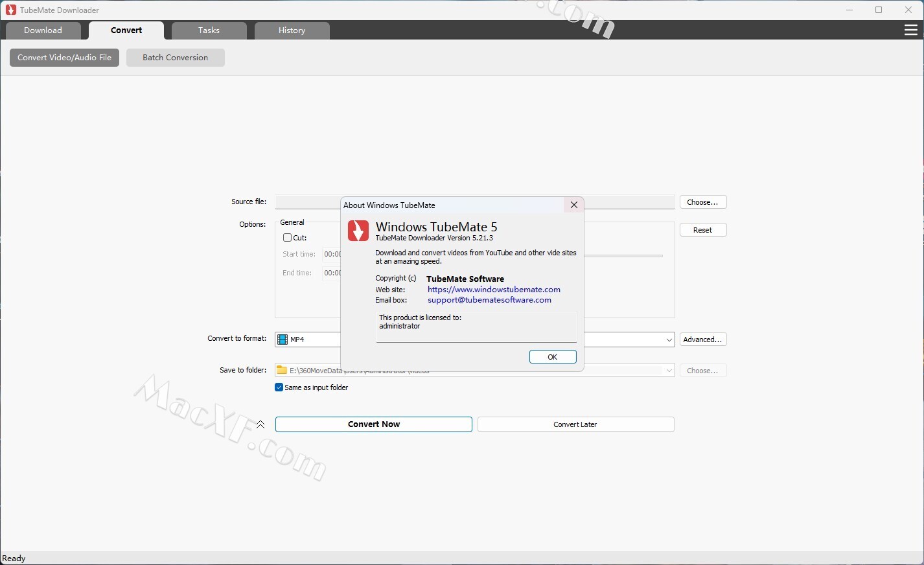Close the About Windows TubeMate dialog

tap(573, 205)
